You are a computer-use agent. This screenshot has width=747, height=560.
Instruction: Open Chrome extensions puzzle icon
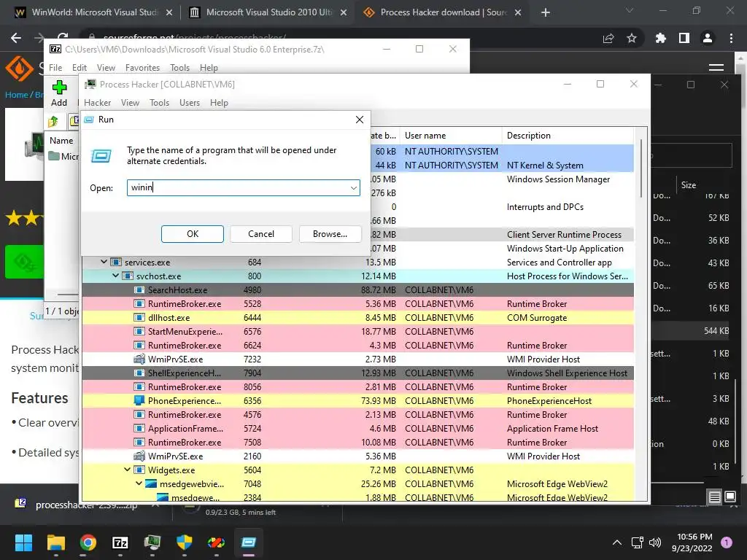(x=661, y=38)
